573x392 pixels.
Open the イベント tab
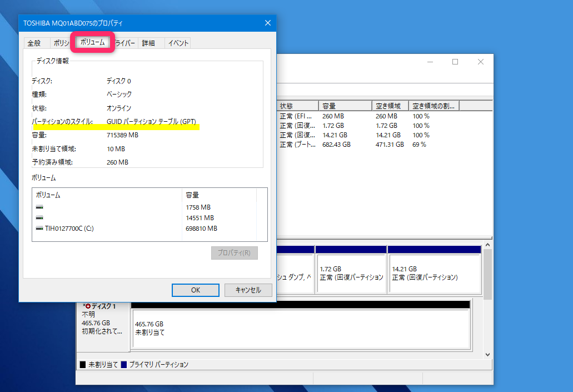[x=178, y=43]
